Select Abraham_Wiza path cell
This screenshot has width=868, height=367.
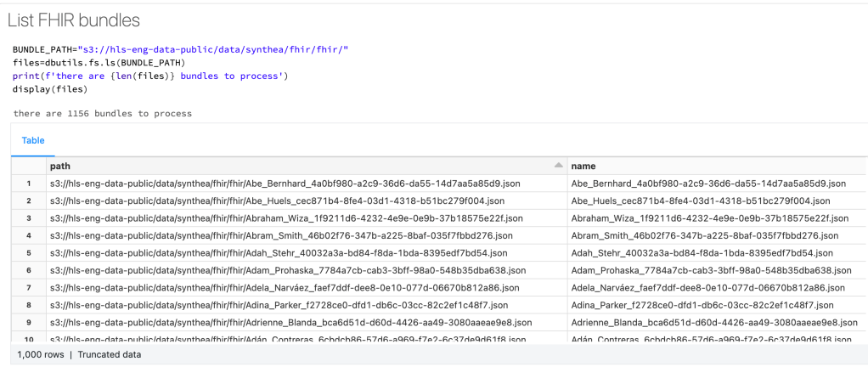pyautogui.click(x=286, y=218)
